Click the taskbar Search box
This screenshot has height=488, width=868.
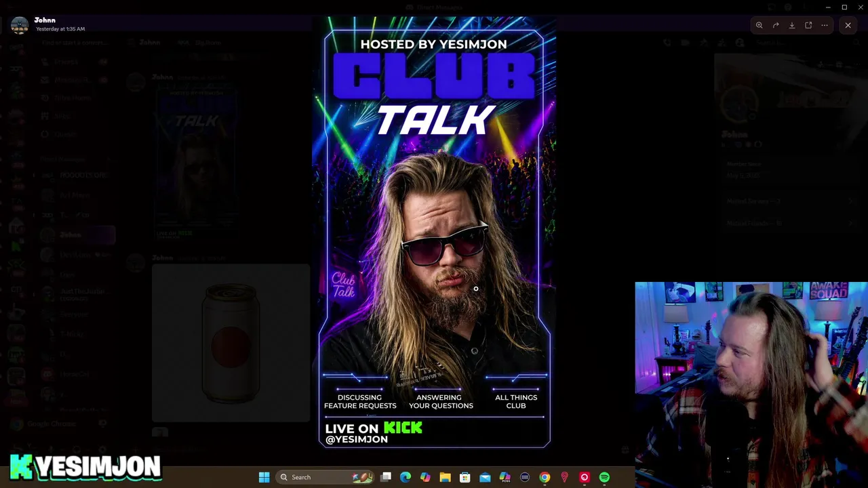326,477
